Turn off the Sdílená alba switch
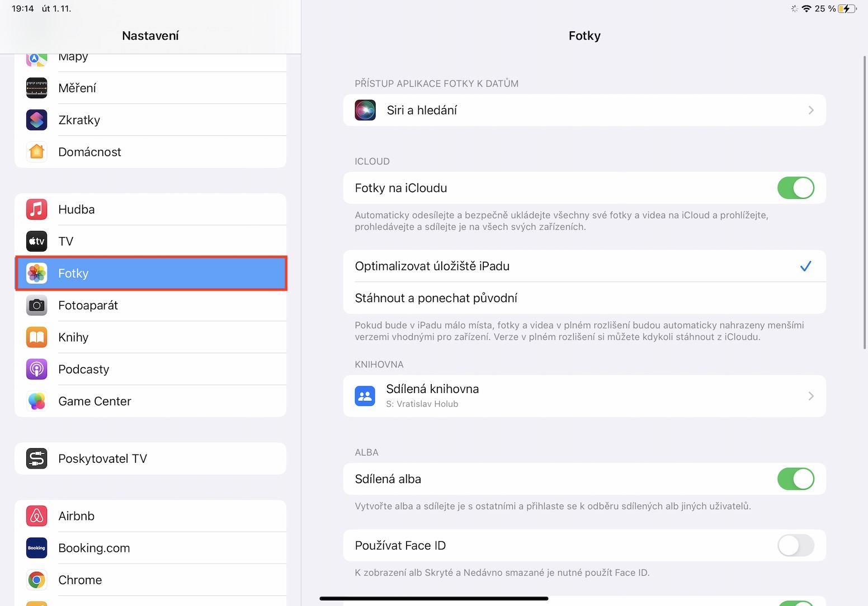The height and width of the screenshot is (606, 868). (x=795, y=479)
